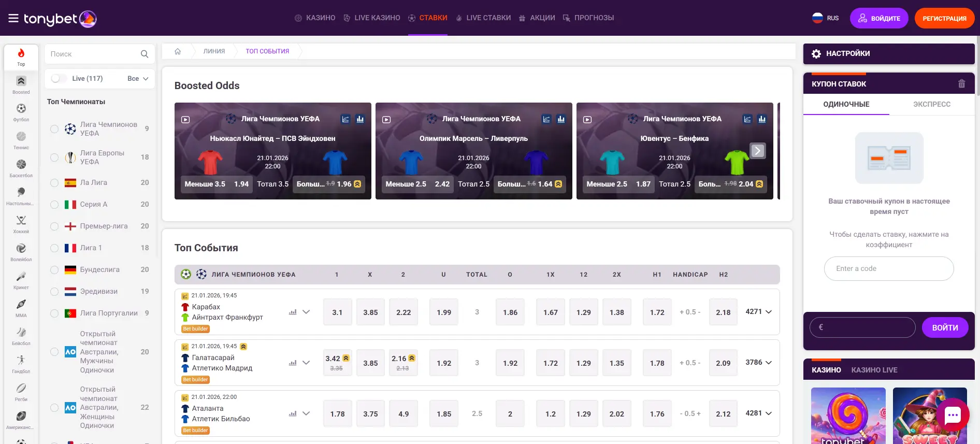This screenshot has height=444, width=980.
Task: Check Лига Европы УЕФА filter
Action: coord(54,157)
